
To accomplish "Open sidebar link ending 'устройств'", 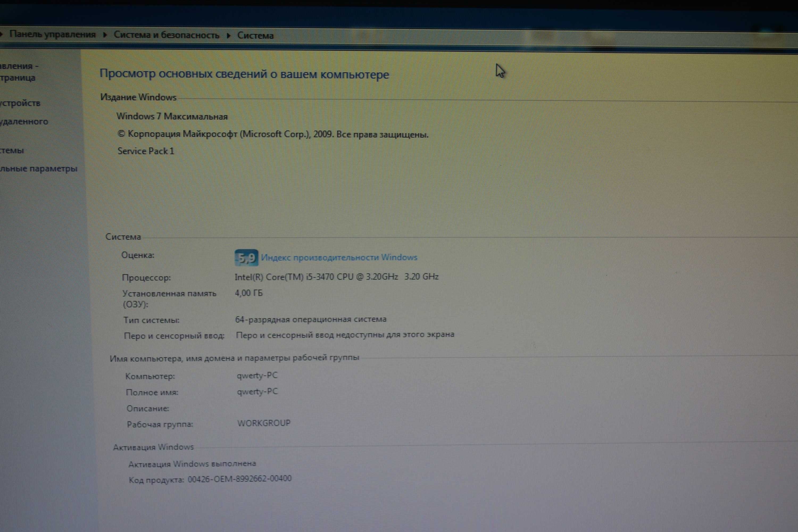I will pos(20,103).
